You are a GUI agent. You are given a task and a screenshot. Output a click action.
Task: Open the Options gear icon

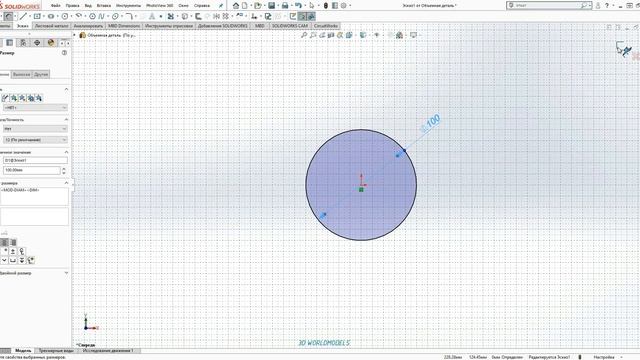point(344,5)
